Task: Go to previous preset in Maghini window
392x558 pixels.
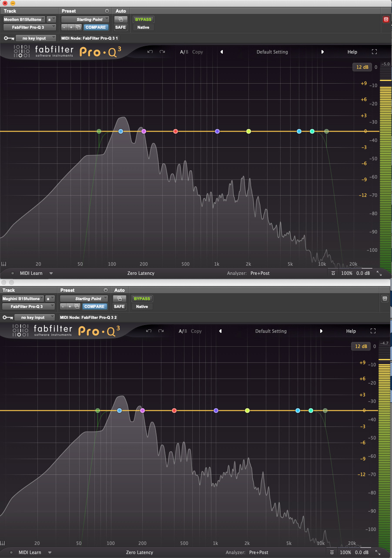Action: (x=220, y=331)
